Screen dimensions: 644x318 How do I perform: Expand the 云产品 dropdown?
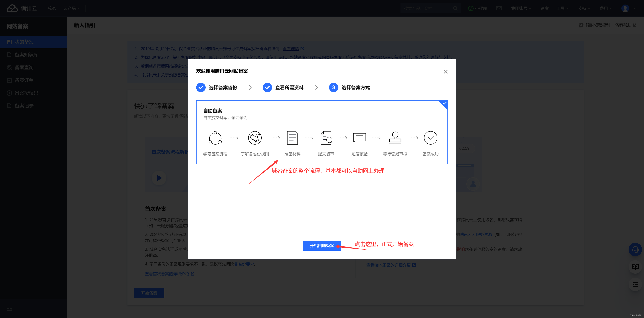coord(71,8)
